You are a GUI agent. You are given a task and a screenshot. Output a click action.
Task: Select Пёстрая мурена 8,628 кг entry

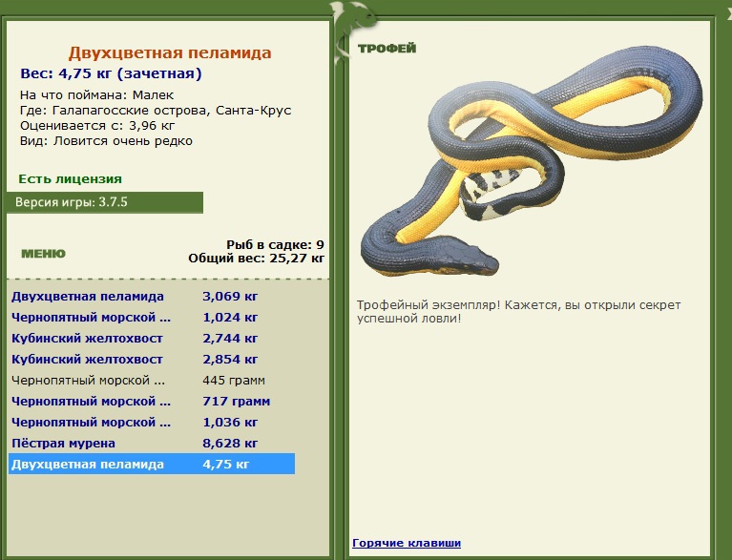(152, 444)
